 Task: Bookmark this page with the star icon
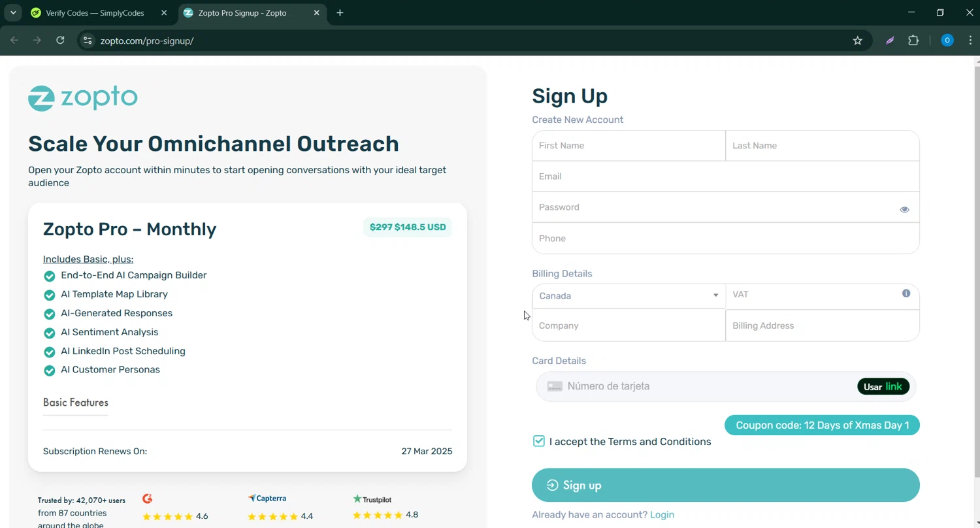858,41
